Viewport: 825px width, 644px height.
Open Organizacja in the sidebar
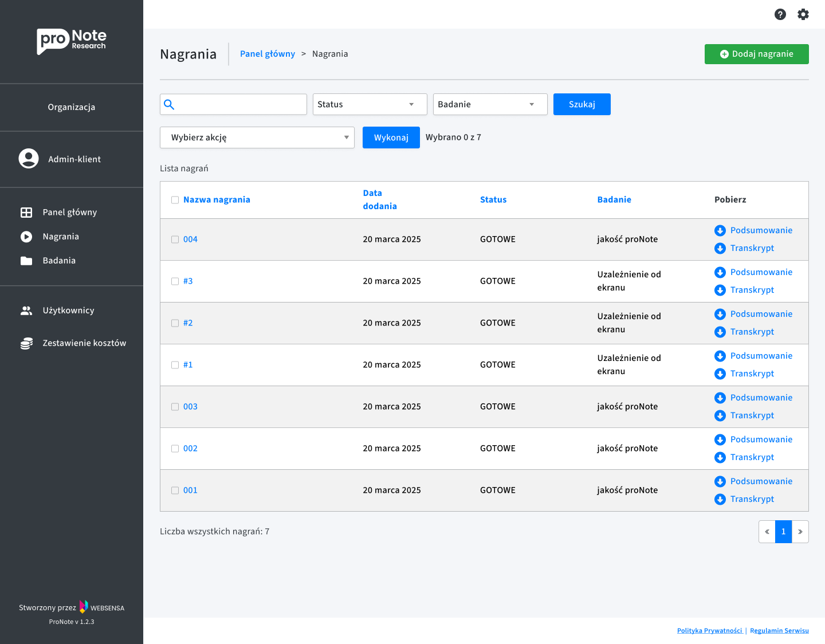click(x=72, y=107)
